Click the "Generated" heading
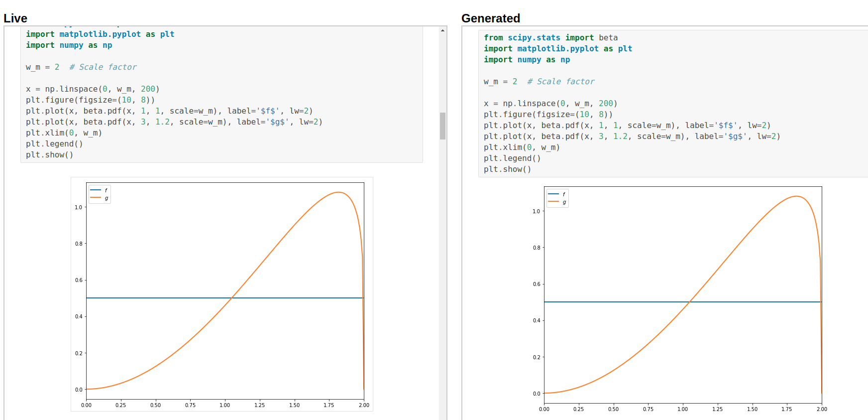 click(490, 18)
